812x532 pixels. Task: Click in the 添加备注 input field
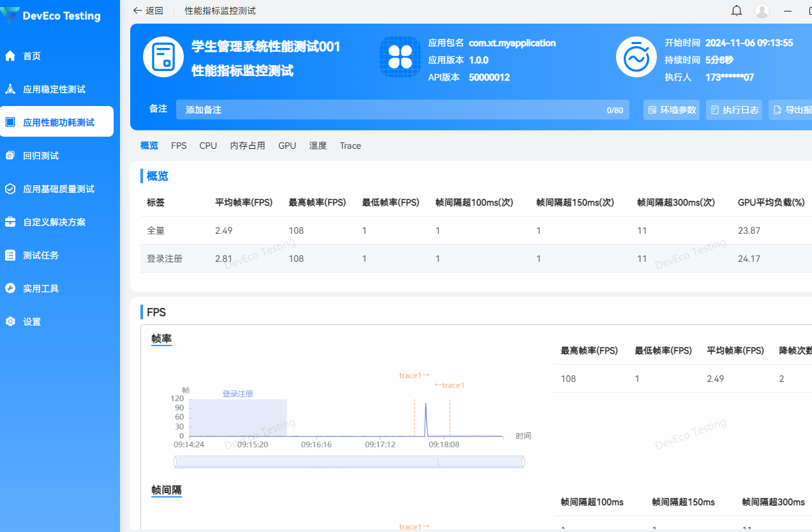pos(403,110)
